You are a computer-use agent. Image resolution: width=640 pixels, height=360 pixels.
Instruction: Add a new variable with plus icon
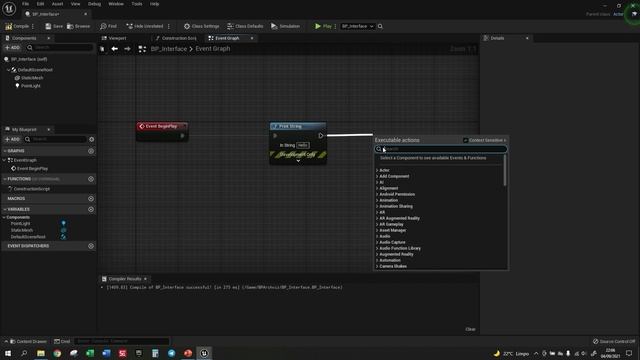click(x=91, y=209)
